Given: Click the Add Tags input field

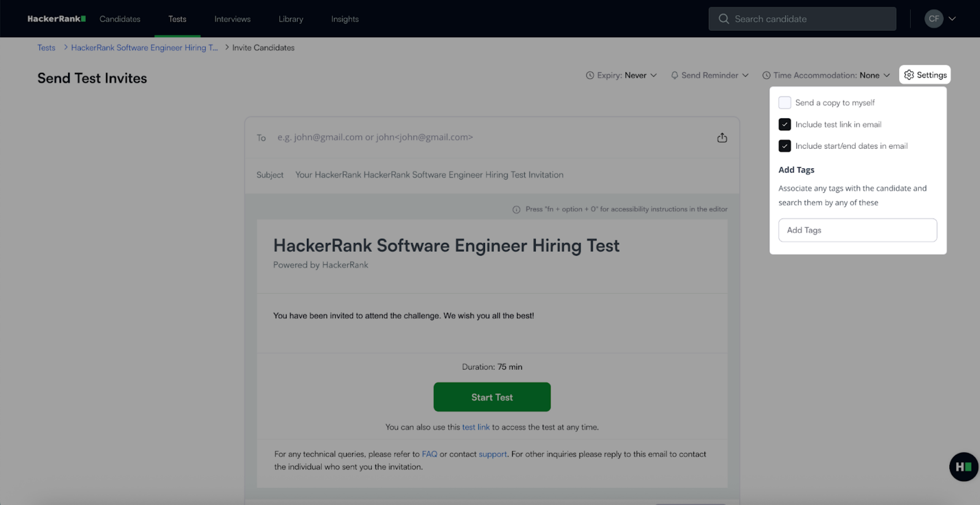Looking at the screenshot, I should pyautogui.click(x=858, y=230).
